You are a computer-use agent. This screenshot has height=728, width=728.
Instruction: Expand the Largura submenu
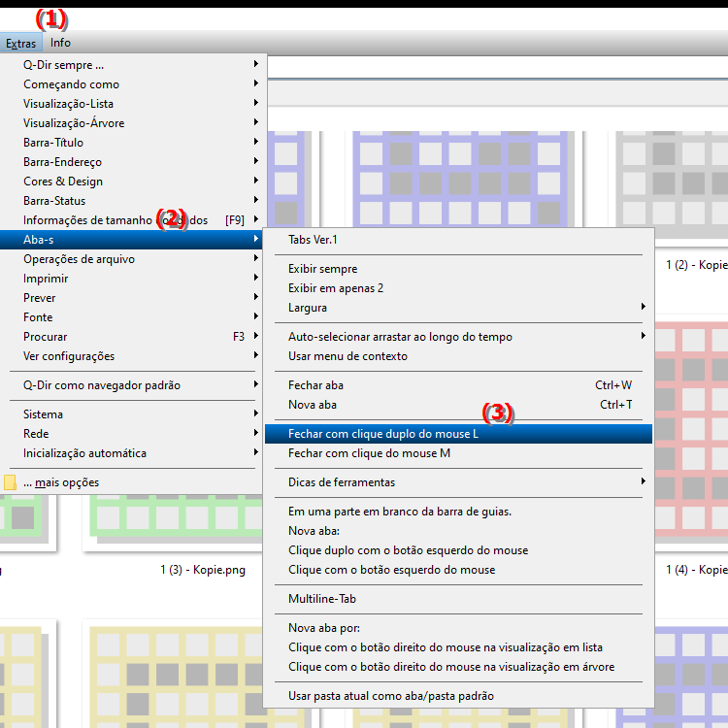[x=458, y=308]
